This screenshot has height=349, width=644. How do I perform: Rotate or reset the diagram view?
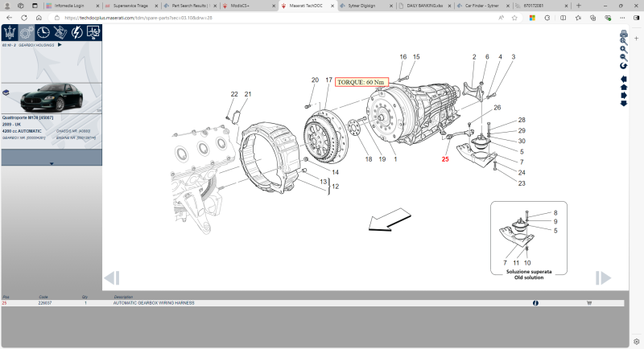[x=623, y=66]
